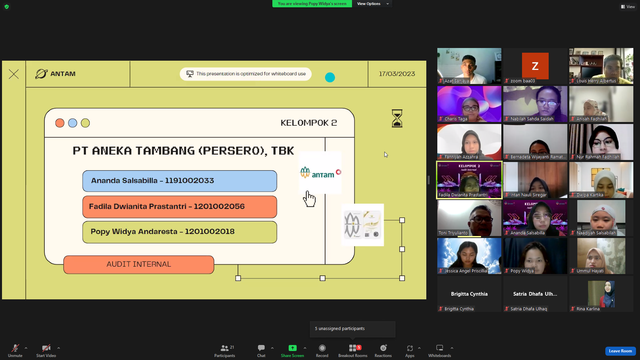
Task: Click the X close icon on the slide
Action: click(14, 74)
